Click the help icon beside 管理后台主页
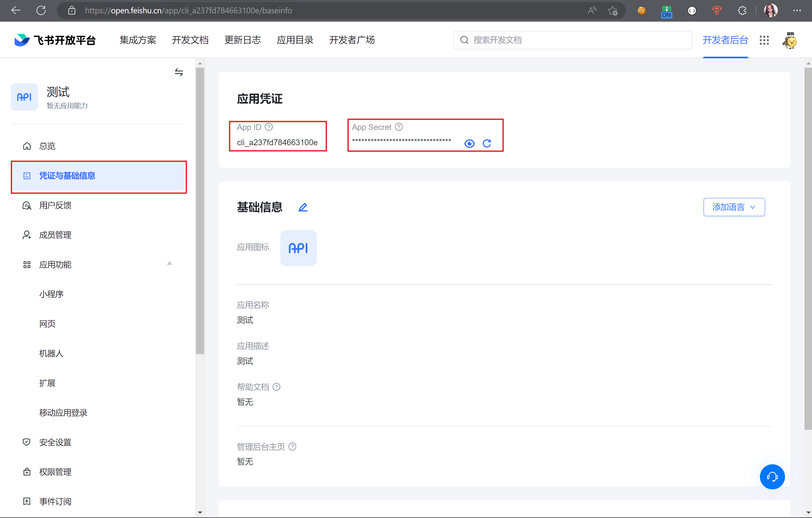The image size is (812, 518). (x=292, y=446)
